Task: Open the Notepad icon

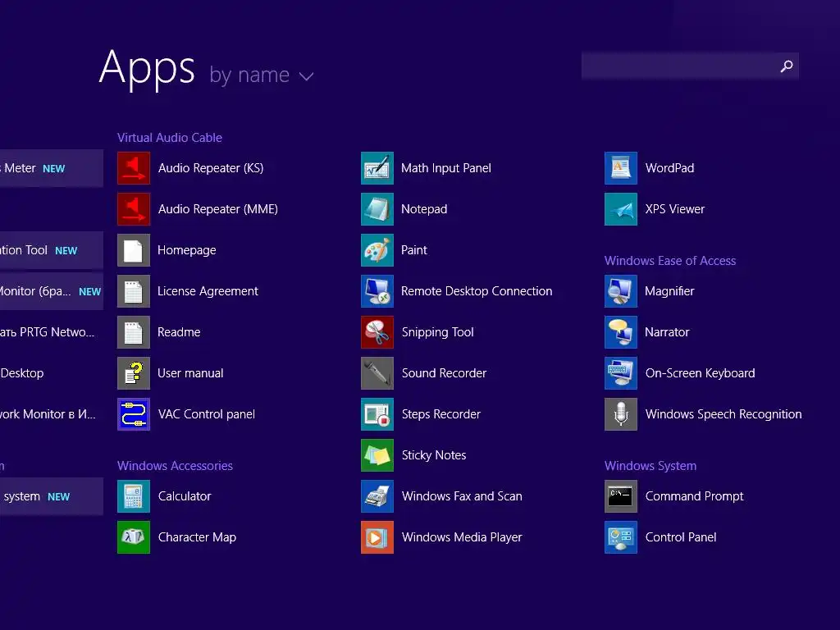Action: pyautogui.click(x=377, y=209)
